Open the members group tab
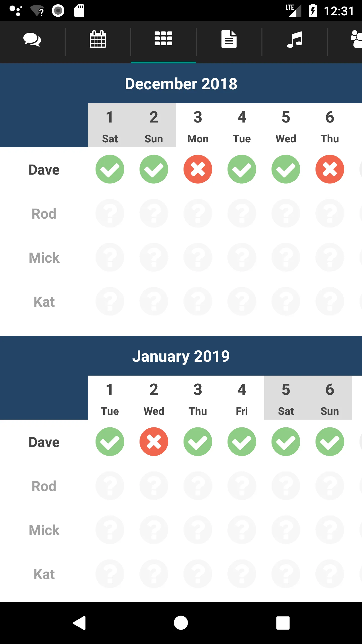 356,39
